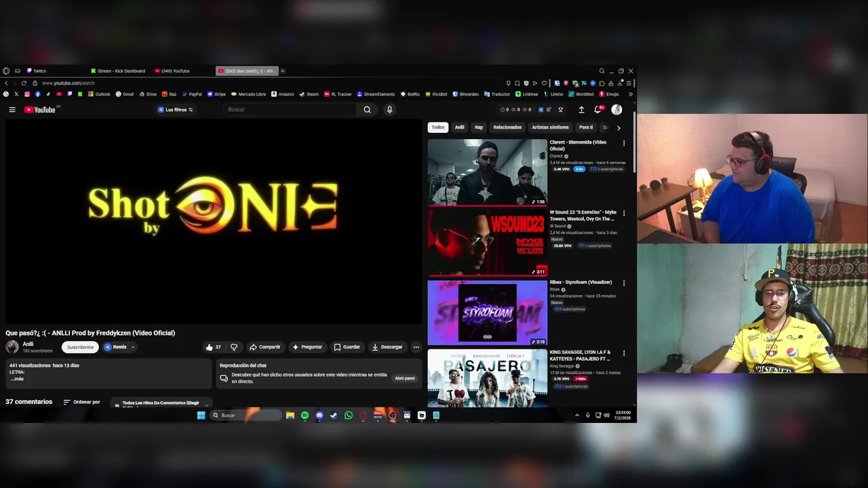868x488 pixels.
Task: Open Steam from the Windows taskbar
Action: 334,415
